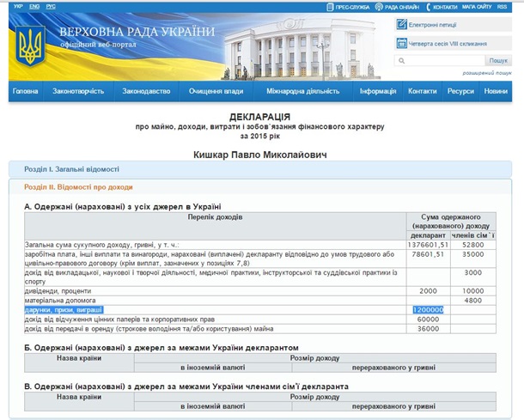Open Електронні петиції
The height and width of the screenshot is (420, 524).
pos(432,25)
